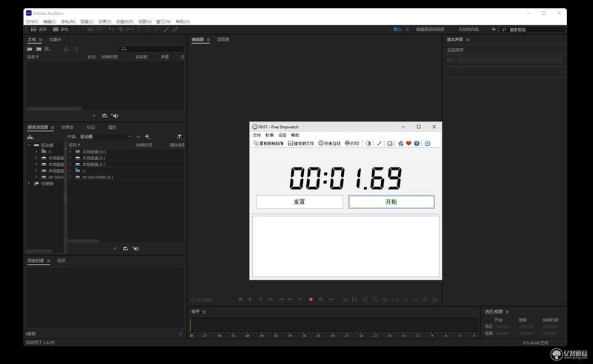Viewport: 593px width, 364px height.
Task: Click the Pause button in transport controls
Action: click(261, 300)
